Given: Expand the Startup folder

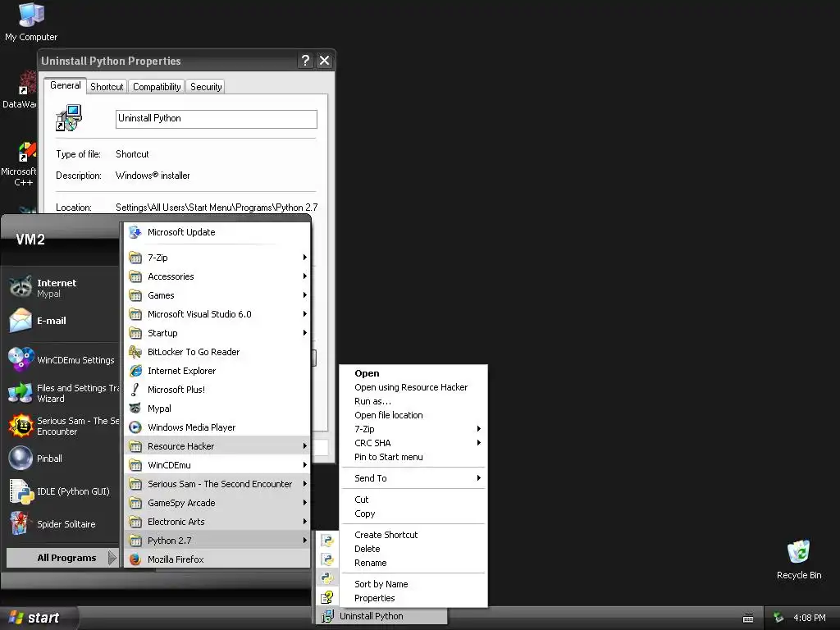Looking at the screenshot, I should [x=217, y=333].
